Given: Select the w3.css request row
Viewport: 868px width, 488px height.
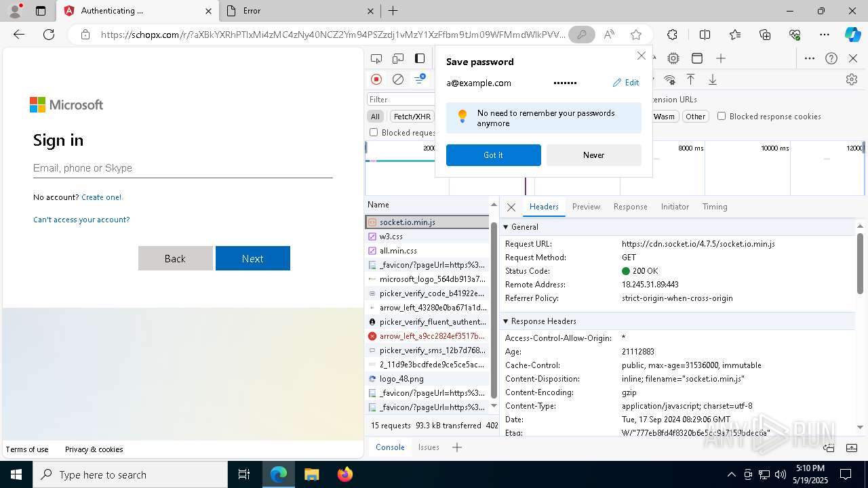Looking at the screenshot, I should [427, 237].
